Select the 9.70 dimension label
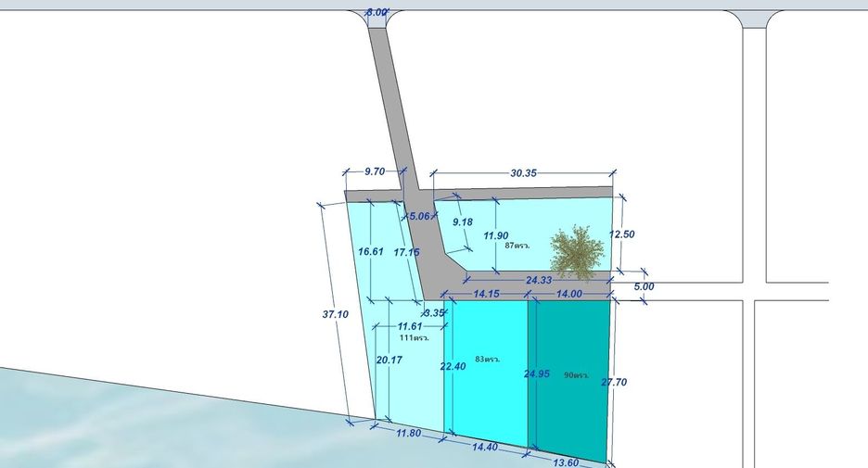The width and height of the screenshot is (868, 468). [x=375, y=171]
